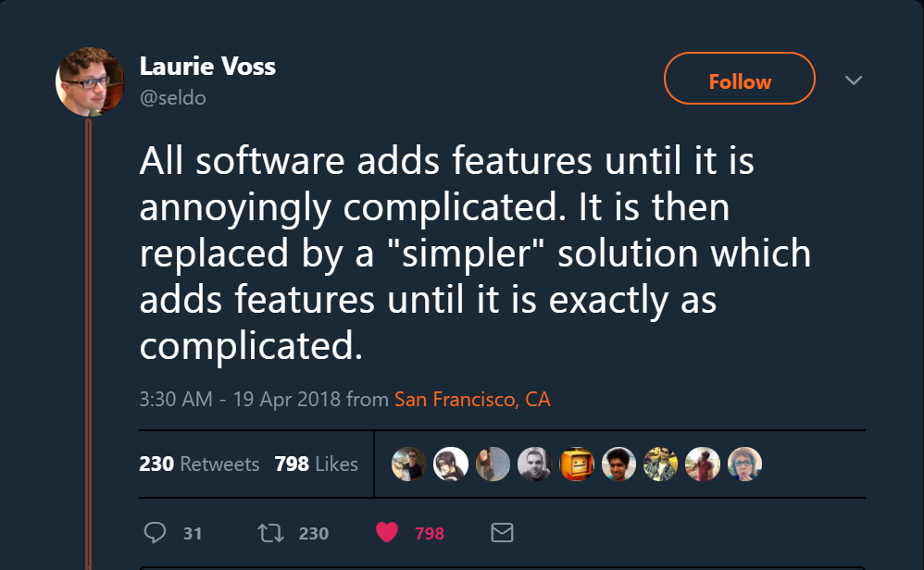The image size is (924, 570).
Task: Toggle the red heart like icon
Action: [387, 532]
